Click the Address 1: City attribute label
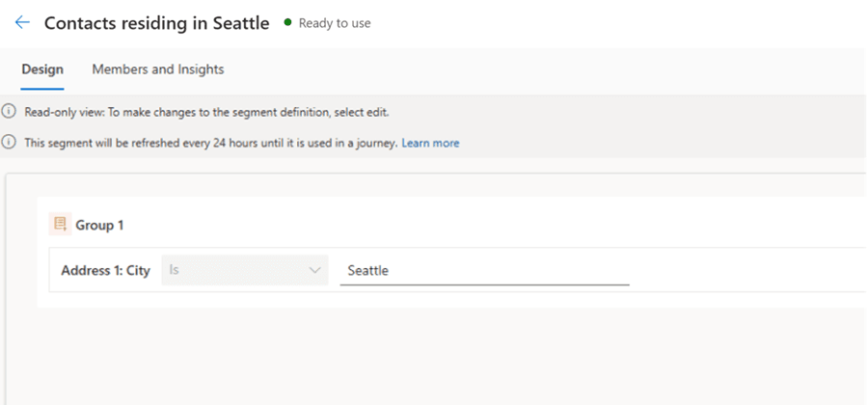868x405 pixels. coord(105,271)
